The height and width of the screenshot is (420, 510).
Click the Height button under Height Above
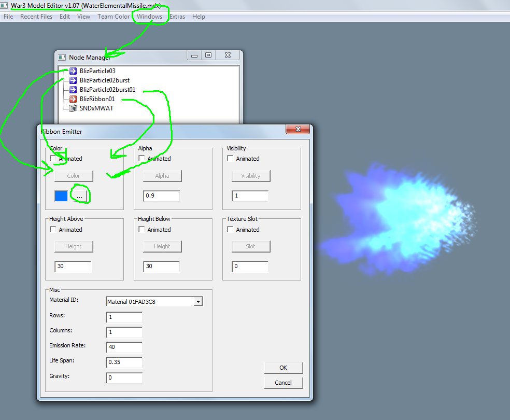coord(74,246)
